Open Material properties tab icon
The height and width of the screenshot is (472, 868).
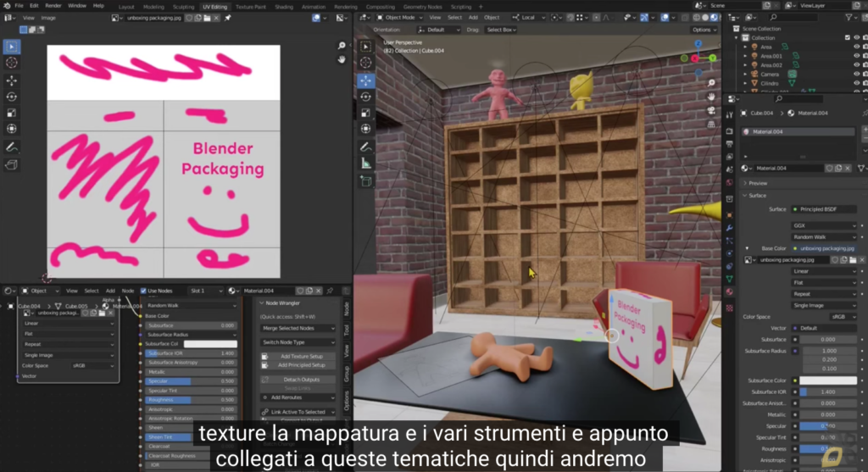pyautogui.click(x=730, y=292)
